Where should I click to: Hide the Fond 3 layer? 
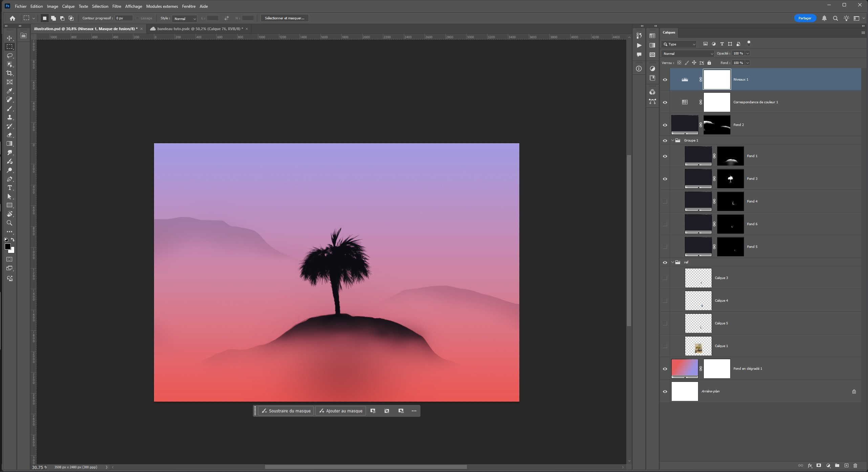point(665,179)
